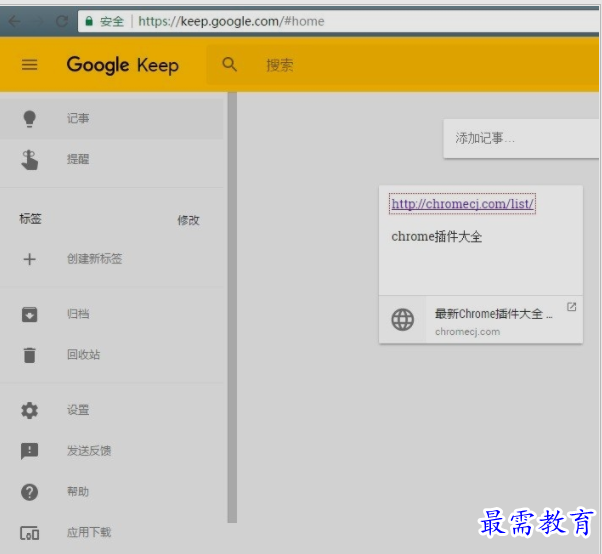Open 帮助 help entry
602x554 pixels.
click(x=111, y=492)
